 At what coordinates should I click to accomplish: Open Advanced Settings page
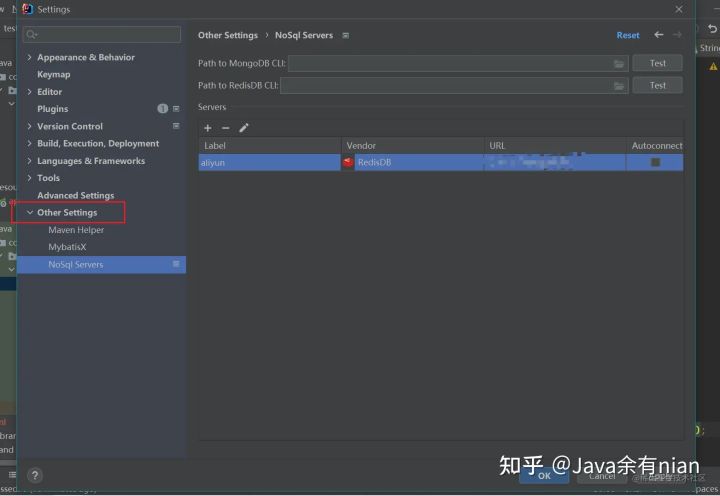[76, 195]
